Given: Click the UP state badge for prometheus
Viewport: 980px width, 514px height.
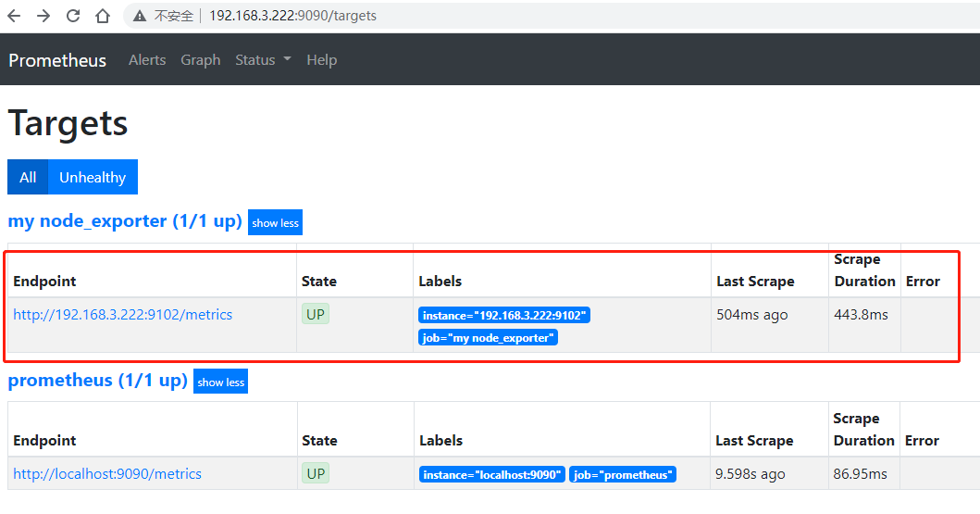Looking at the screenshot, I should click(316, 473).
